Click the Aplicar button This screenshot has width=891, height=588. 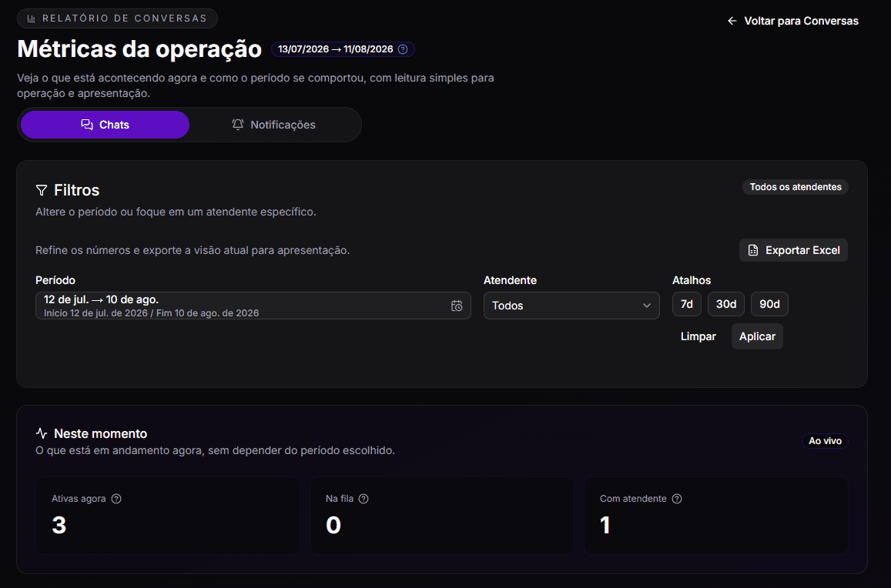tap(757, 337)
